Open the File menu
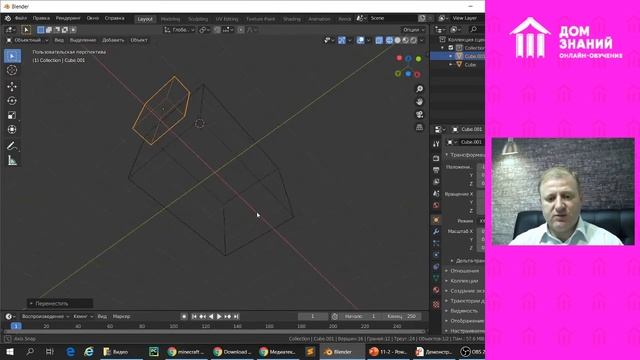 click(x=21, y=18)
